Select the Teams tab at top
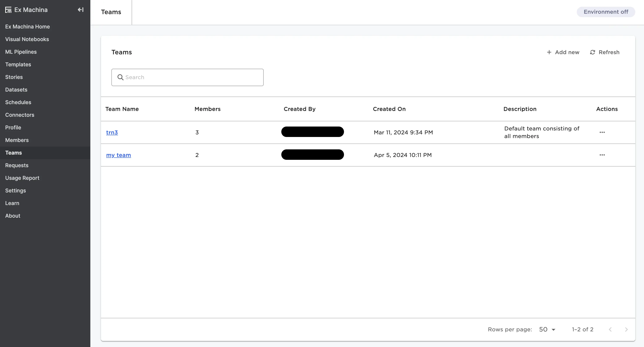This screenshot has height=347, width=644. pos(111,12)
